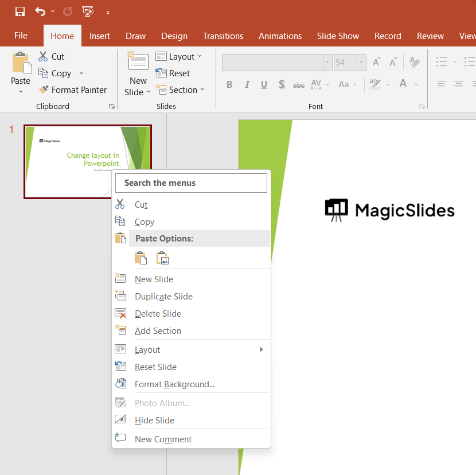
Task: Toggle Bold text formatting
Action: (229, 84)
